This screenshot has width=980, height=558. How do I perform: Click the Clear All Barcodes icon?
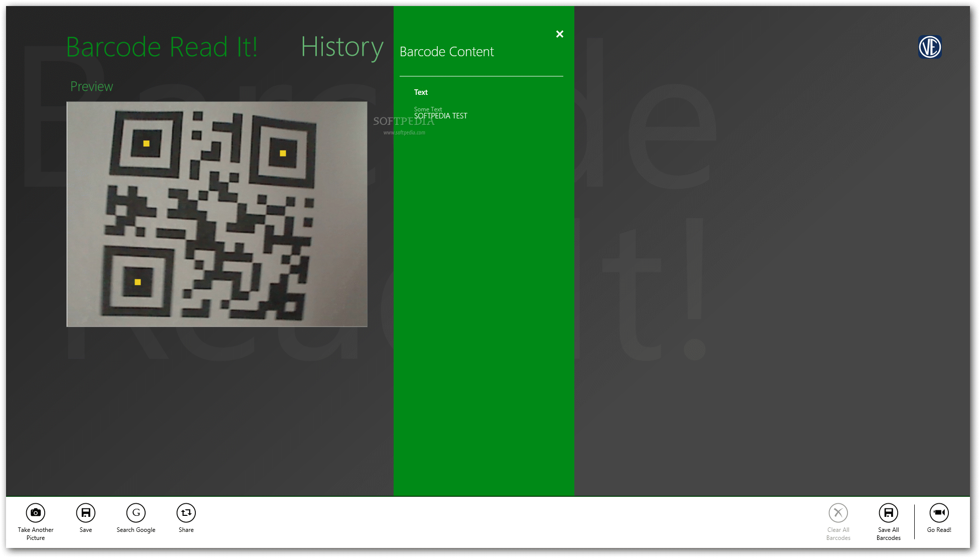coord(838,513)
